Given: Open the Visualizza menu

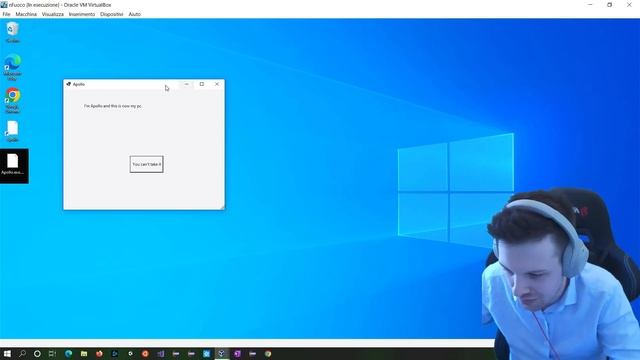Looking at the screenshot, I should (53, 14).
